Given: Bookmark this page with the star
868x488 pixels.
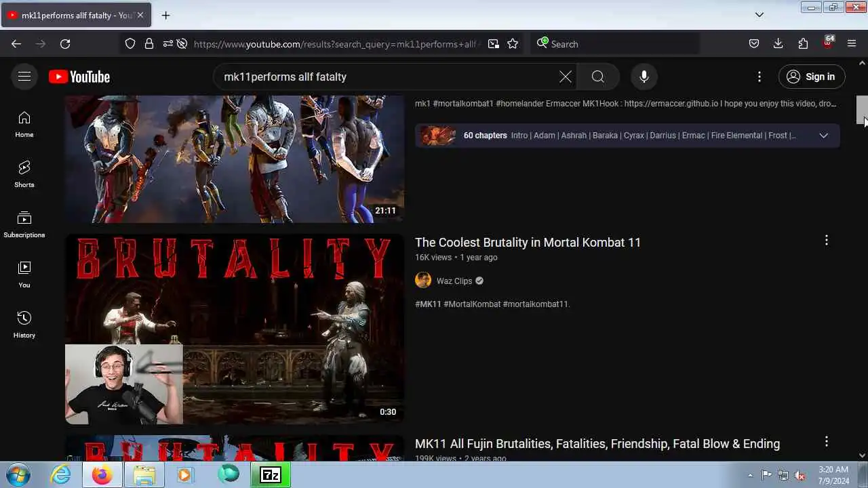Looking at the screenshot, I should point(513,43).
